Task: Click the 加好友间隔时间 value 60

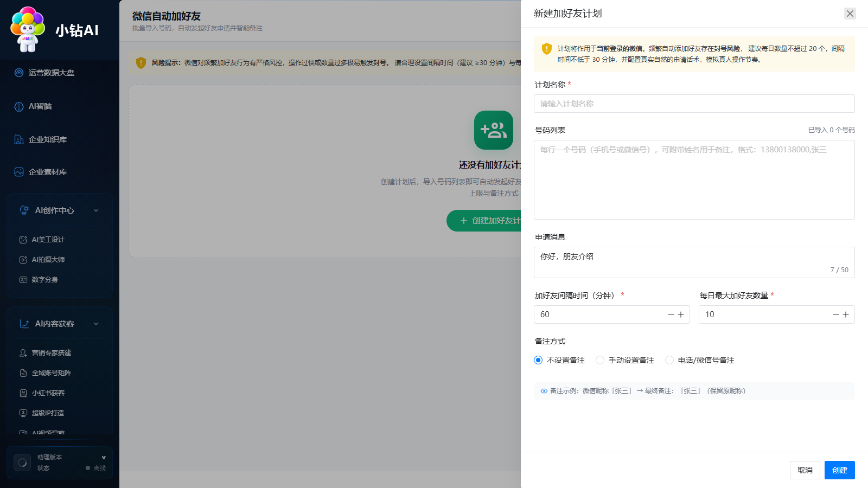Action: pos(545,314)
